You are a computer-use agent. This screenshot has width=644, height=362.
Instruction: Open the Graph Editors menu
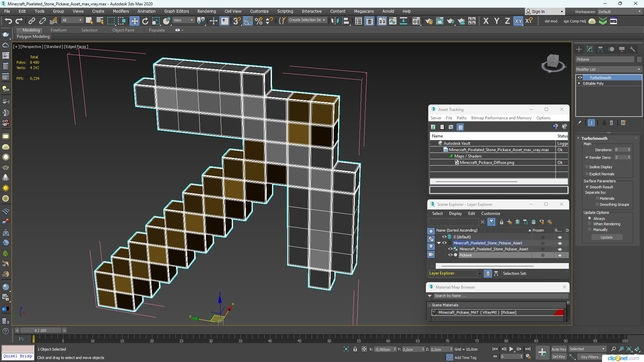click(x=176, y=11)
